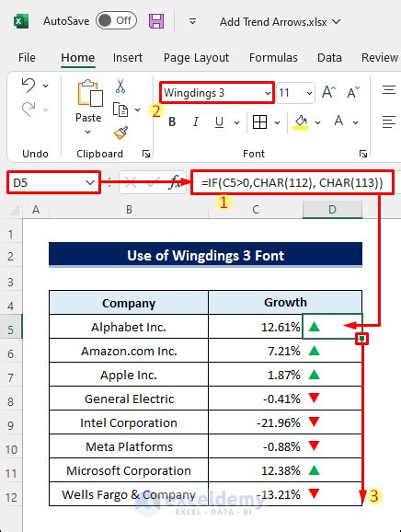Screen dimensions: 401x532
Task: Apply Font Color with the A icon
Action: 338,121
